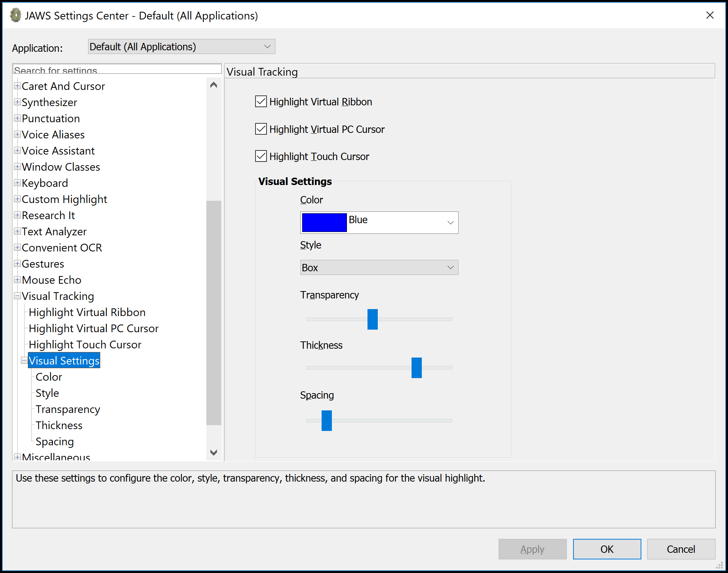
Task: Expand the Text Analyzer node
Action: (x=17, y=231)
